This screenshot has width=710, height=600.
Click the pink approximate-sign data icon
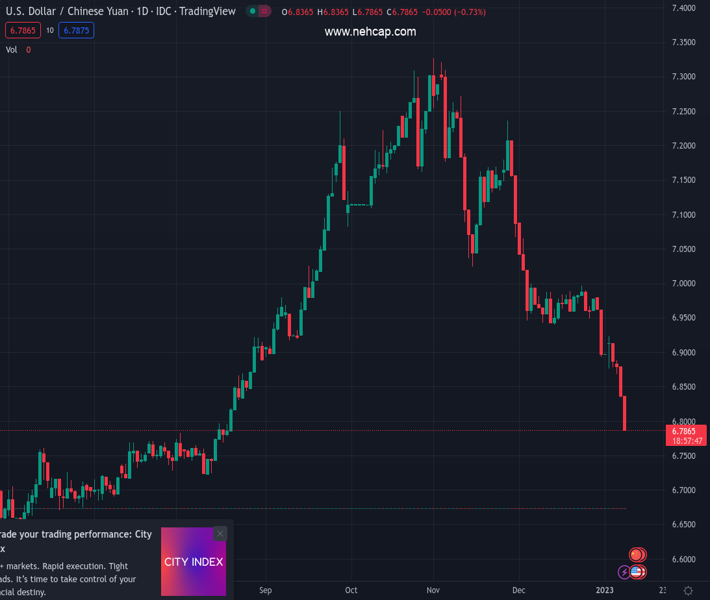point(264,11)
